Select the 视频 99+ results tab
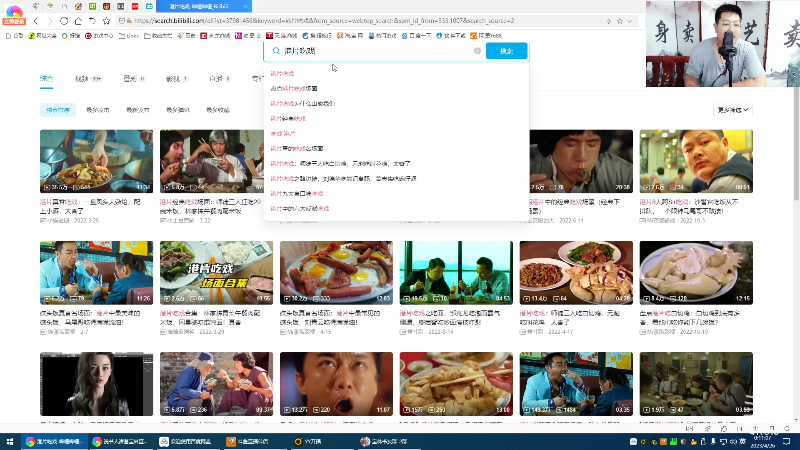 click(88, 79)
